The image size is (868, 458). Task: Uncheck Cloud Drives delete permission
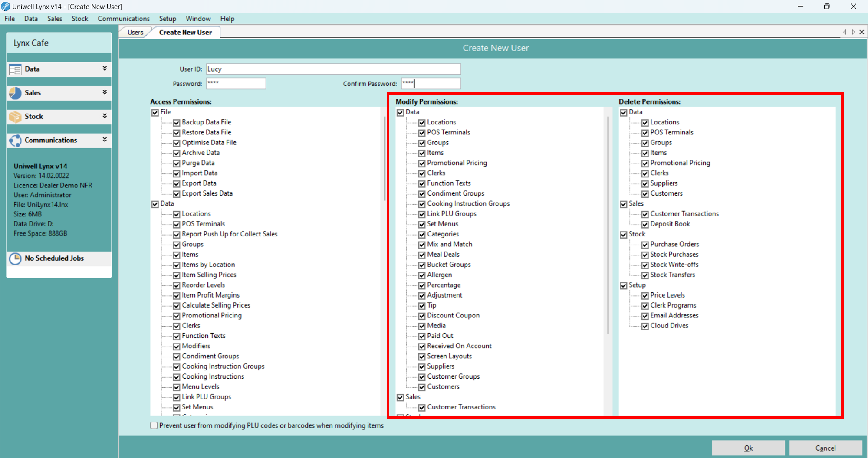645,326
